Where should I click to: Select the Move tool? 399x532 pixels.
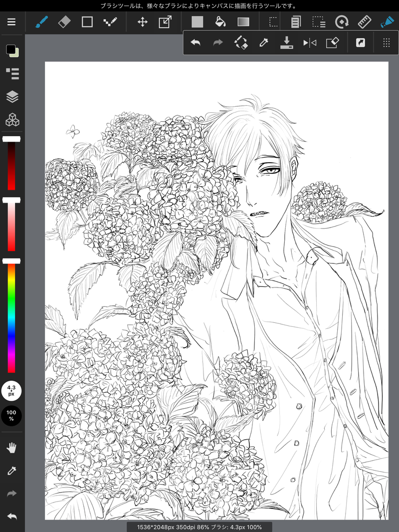point(142,22)
